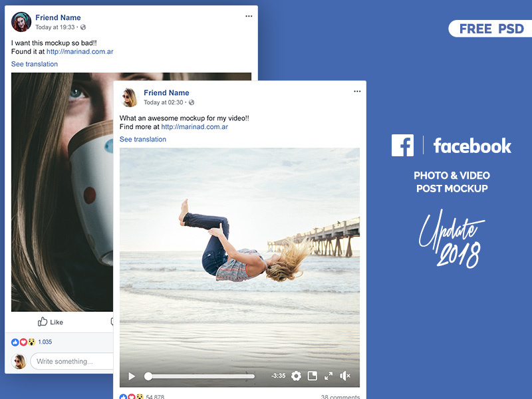This screenshot has width=532, height=399.
Task: Click the -3:35 remaining time label
Action: click(x=278, y=376)
